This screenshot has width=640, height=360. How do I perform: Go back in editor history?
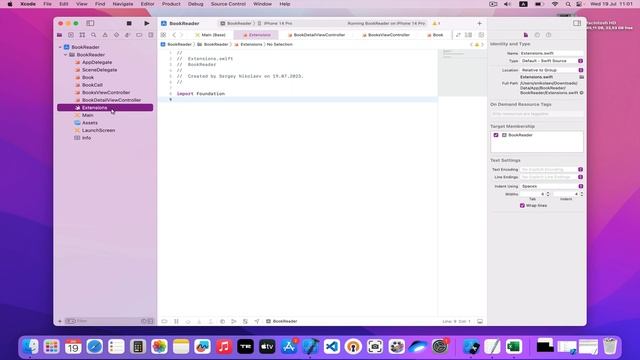click(x=174, y=35)
